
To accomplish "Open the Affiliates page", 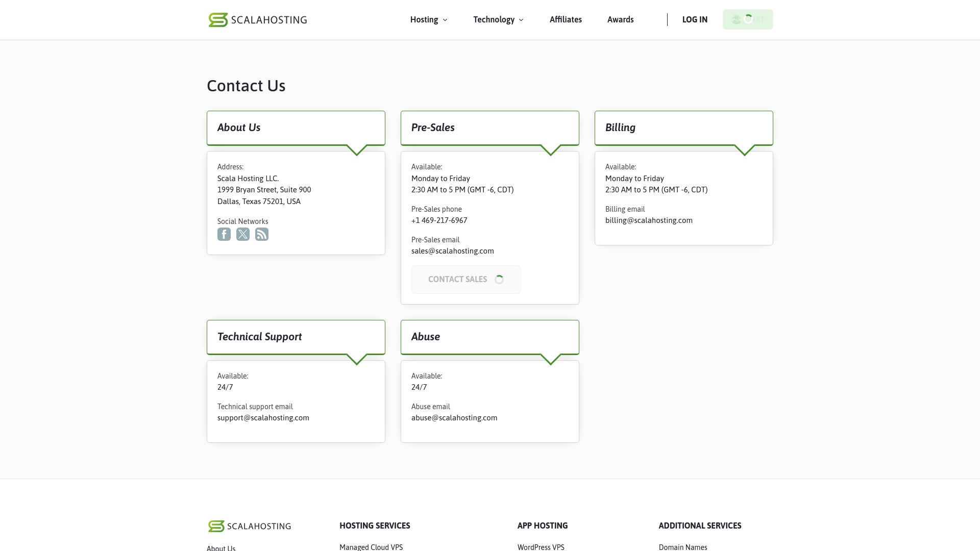I will click(566, 19).
